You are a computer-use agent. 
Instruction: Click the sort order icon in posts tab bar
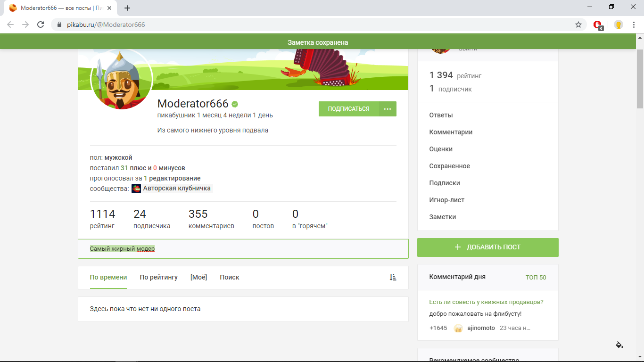393,277
